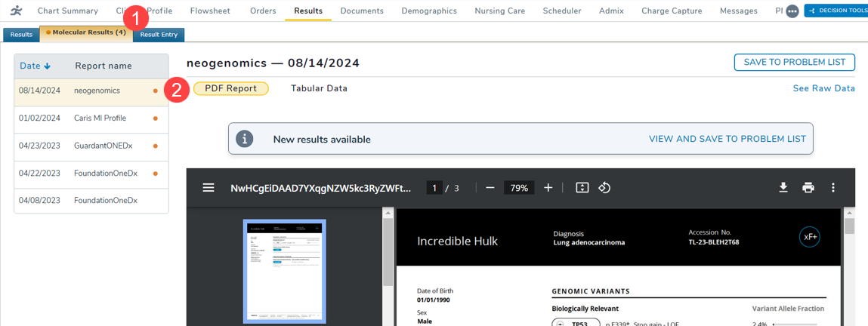The image size is (868, 326).
Task: Click the fit to page icon
Action: 582,188
